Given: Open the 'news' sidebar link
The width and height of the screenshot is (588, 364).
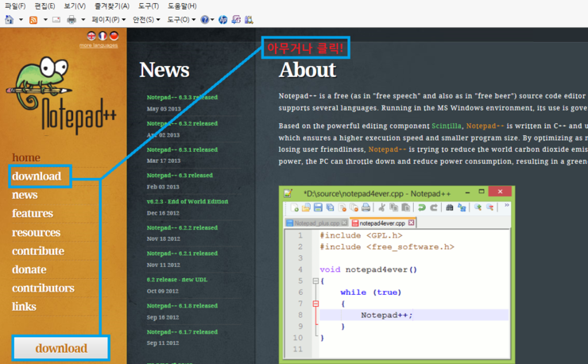Looking at the screenshot, I should (x=25, y=195).
